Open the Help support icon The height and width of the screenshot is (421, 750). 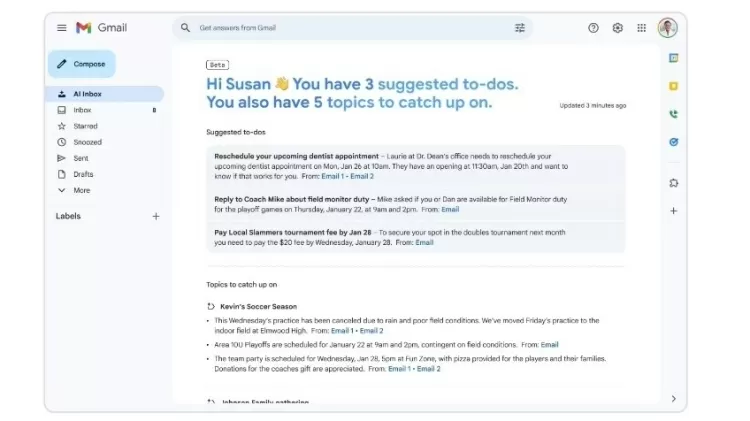[593, 28]
